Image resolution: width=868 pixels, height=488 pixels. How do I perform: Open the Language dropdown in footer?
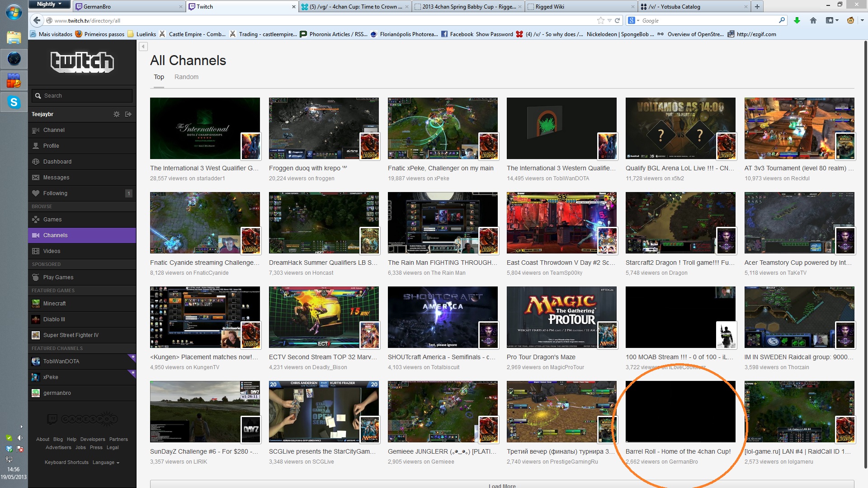click(x=106, y=462)
